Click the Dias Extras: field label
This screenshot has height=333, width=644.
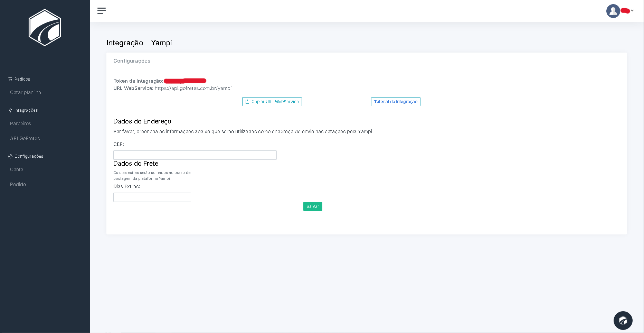[x=126, y=186]
